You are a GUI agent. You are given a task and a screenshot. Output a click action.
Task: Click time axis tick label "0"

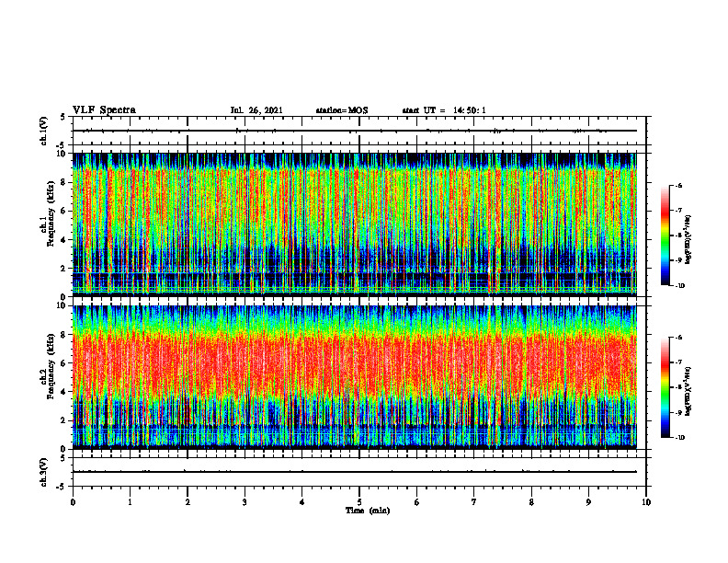pyautogui.click(x=73, y=502)
